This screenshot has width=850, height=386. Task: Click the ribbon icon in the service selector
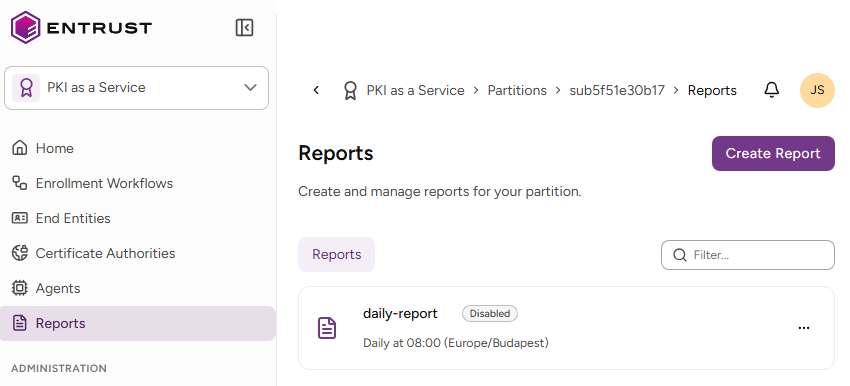(26, 88)
